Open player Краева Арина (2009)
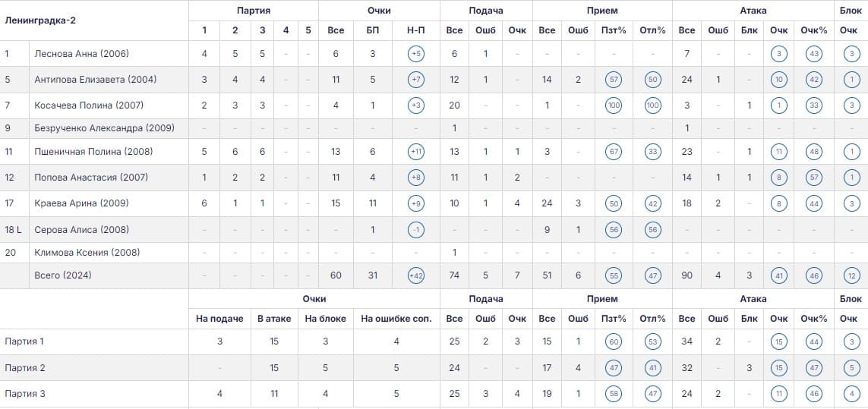This screenshot has width=868, height=409. point(81,203)
